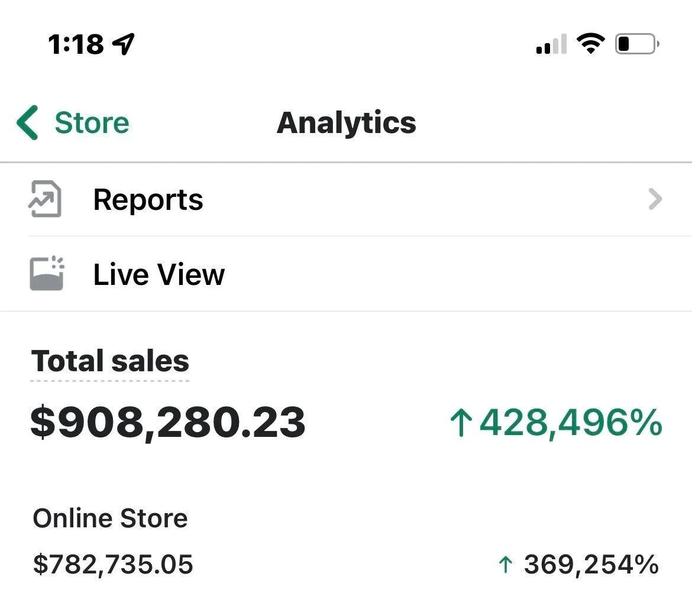
Task: Tap the Wi-Fi status icon
Action: 590,44
